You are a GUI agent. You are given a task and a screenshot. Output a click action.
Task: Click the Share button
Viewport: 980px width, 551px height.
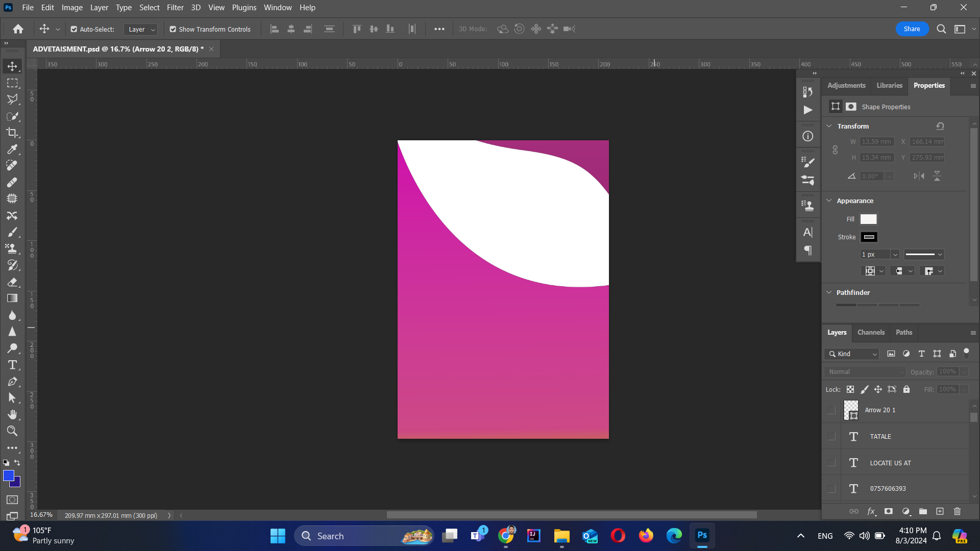click(912, 29)
